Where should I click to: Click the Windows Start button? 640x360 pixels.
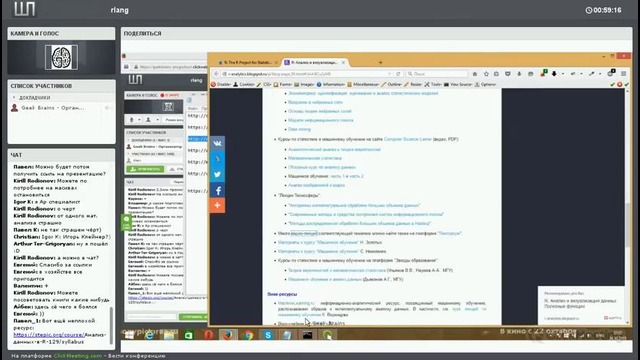129,335
